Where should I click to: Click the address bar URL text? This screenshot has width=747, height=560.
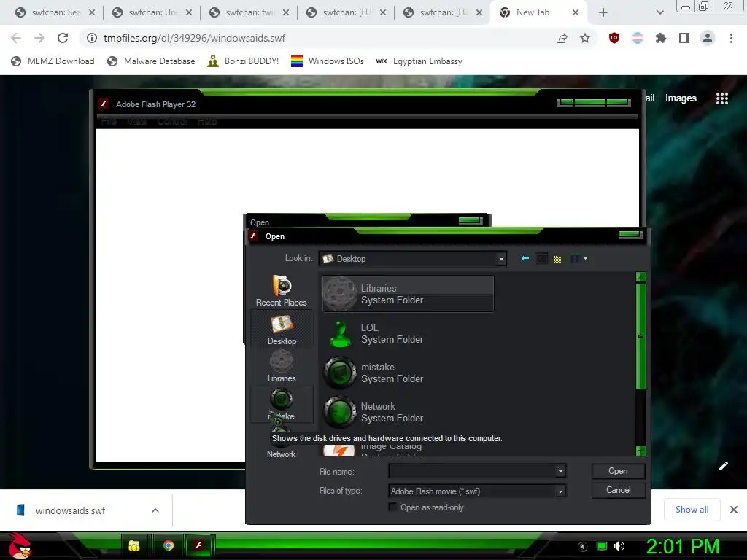pos(194,38)
